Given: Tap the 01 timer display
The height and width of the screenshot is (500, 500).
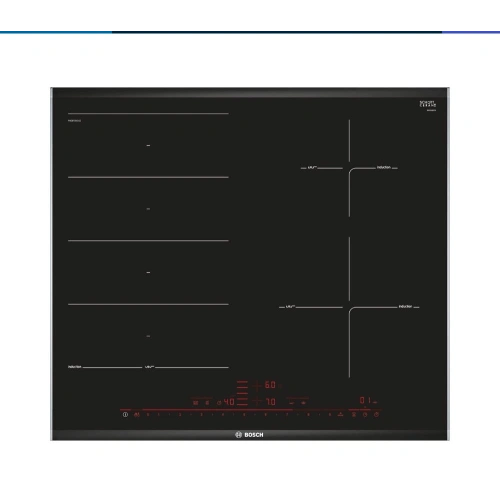Looking at the screenshot, I should (365, 400).
